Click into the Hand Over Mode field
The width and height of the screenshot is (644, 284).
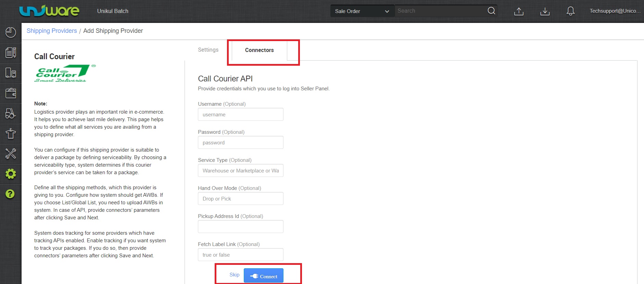click(241, 198)
